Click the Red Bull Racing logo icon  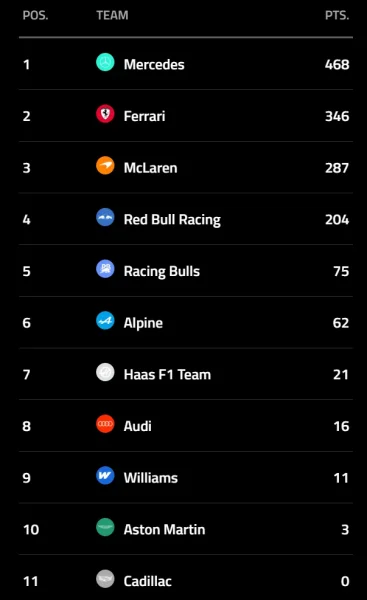click(105, 217)
